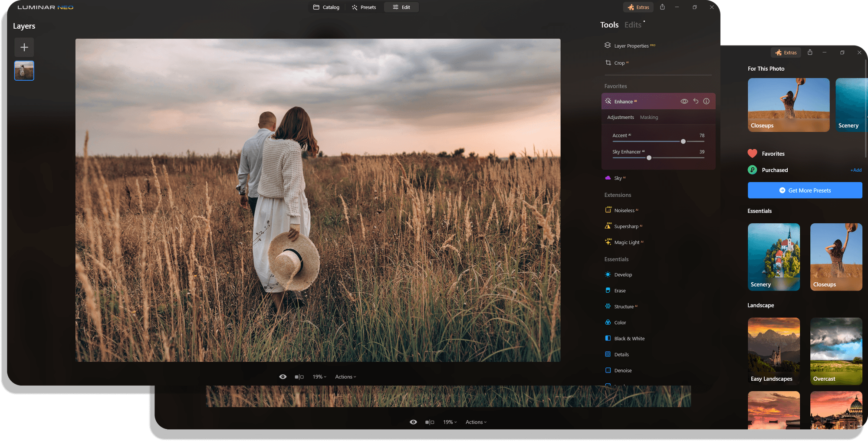This screenshot has width=868, height=441.
Task: Click +Add next to Purchased presets
Action: point(855,170)
